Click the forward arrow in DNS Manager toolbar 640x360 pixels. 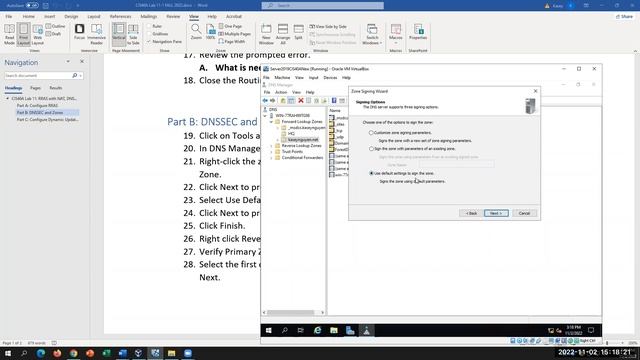point(273,100)
